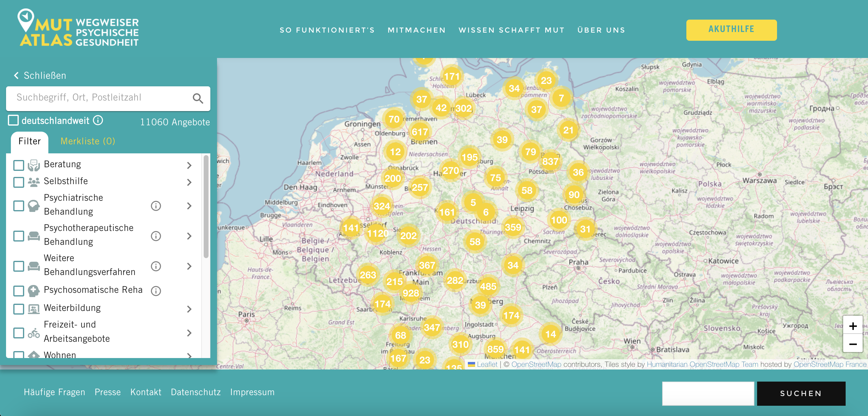The width and height of the screenshot is (868, 416).
Task: Expand the Weiterbildung category
Action: coord(189,309)
